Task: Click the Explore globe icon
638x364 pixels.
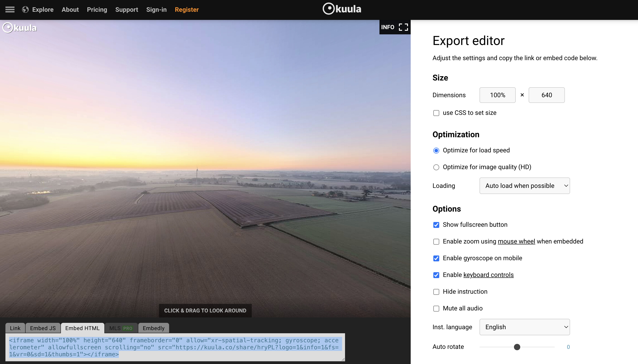Action: tap(25, 9)
